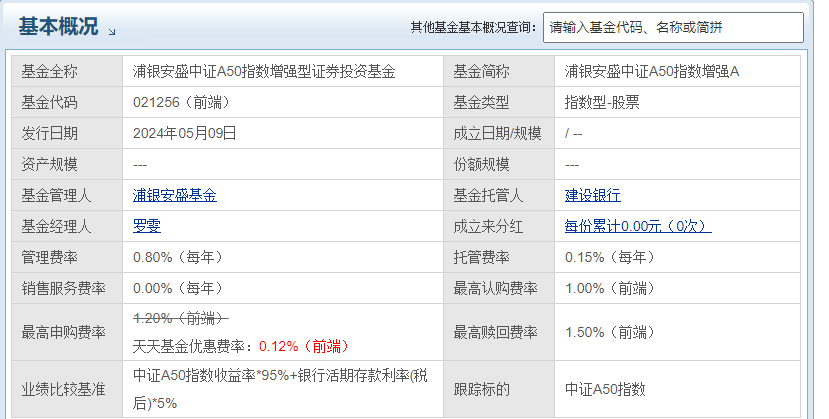This screenshot has height=419, width=829.
Task: Click the 成立日期/规模 label cell
Action: coord(499,133)
